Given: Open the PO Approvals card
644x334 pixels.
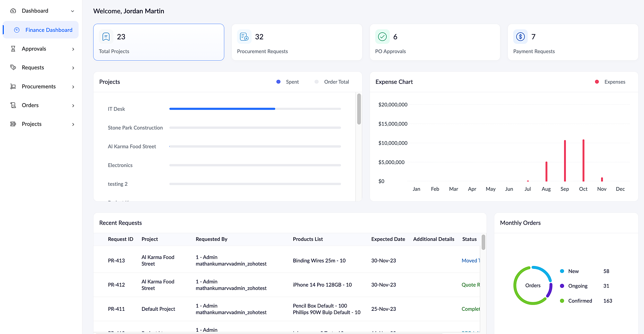Looking at the screenshot, I should coord(435,42).
